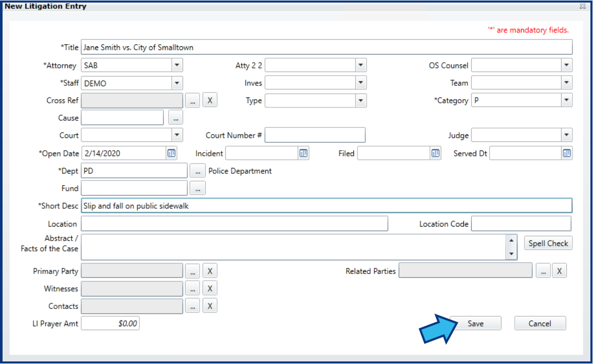This screenshot has height=364, width=593.
Task: Expand the Team dropdown
Action: click(x=566, y=83)
